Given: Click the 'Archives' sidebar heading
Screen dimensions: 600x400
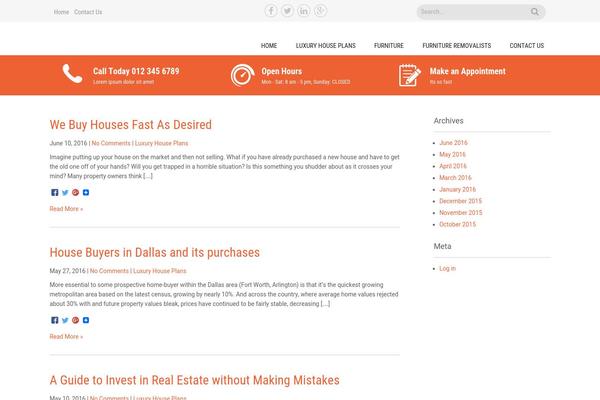Looking at the screenshot, I should pyautogui.click(x=448, y=121).
